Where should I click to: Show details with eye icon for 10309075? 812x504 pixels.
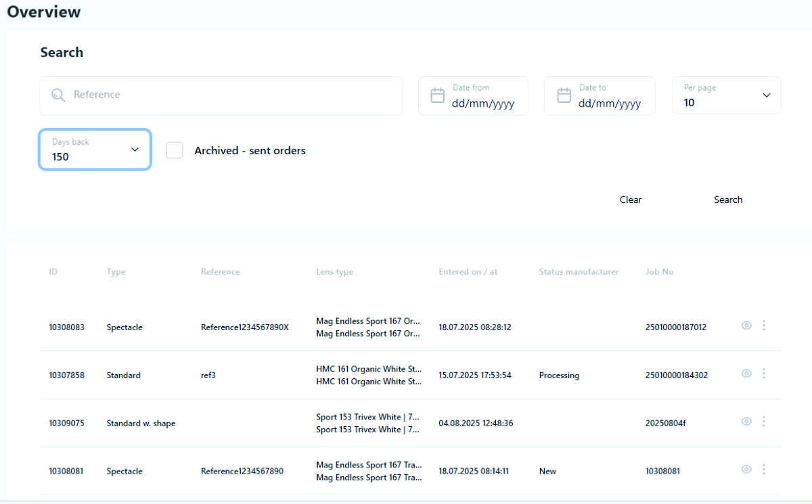pos(746,421)
